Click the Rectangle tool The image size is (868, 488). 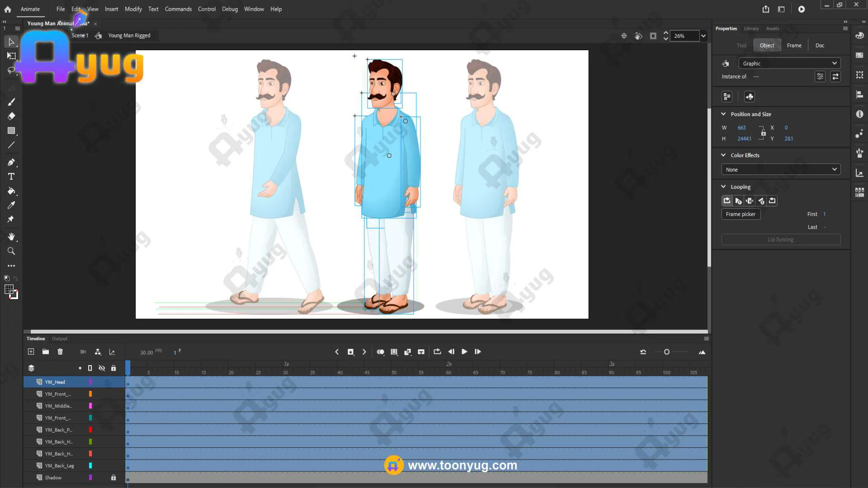[x=11, y=131]
